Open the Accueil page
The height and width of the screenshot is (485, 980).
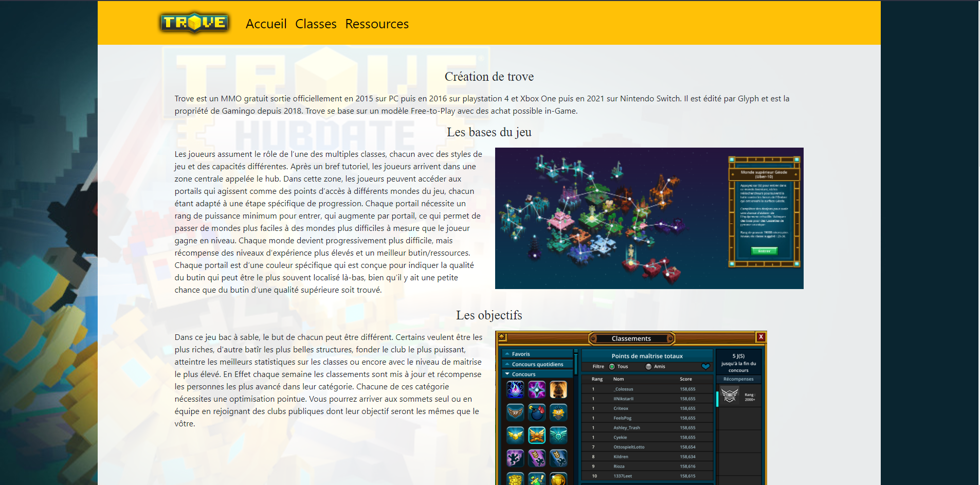(266, 24)
